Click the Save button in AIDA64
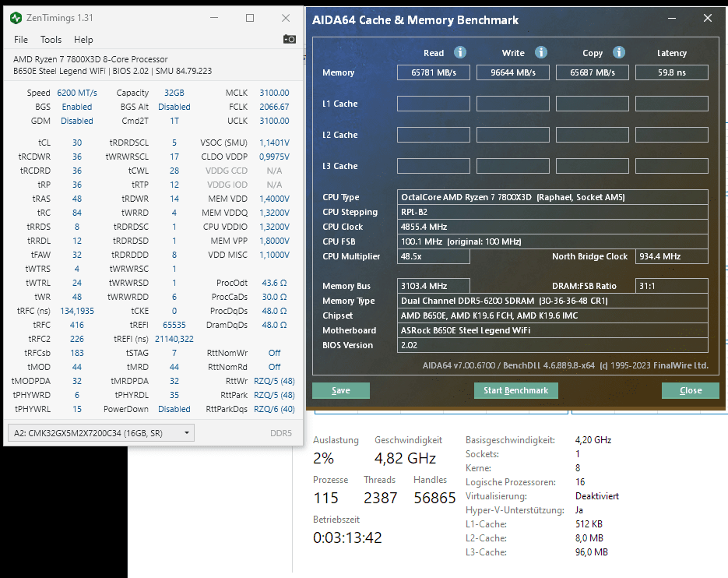This screenshot has width=728, height=578. [341, 391]
